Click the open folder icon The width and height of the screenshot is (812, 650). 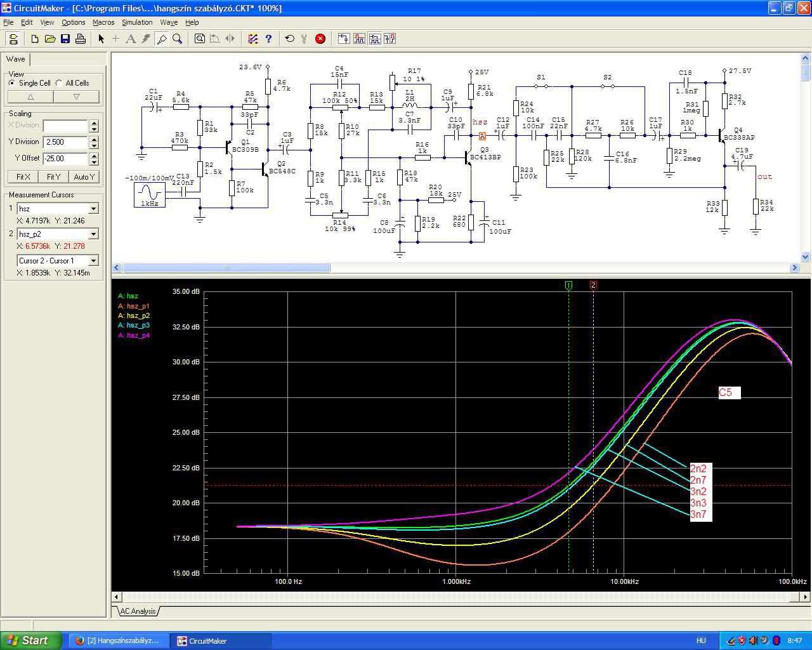pos(50,39)
